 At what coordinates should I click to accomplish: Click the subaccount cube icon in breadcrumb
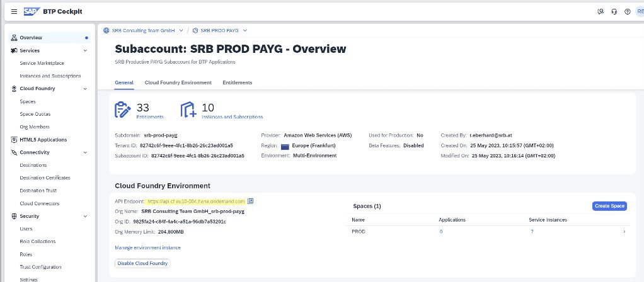(x=195, y=30)
